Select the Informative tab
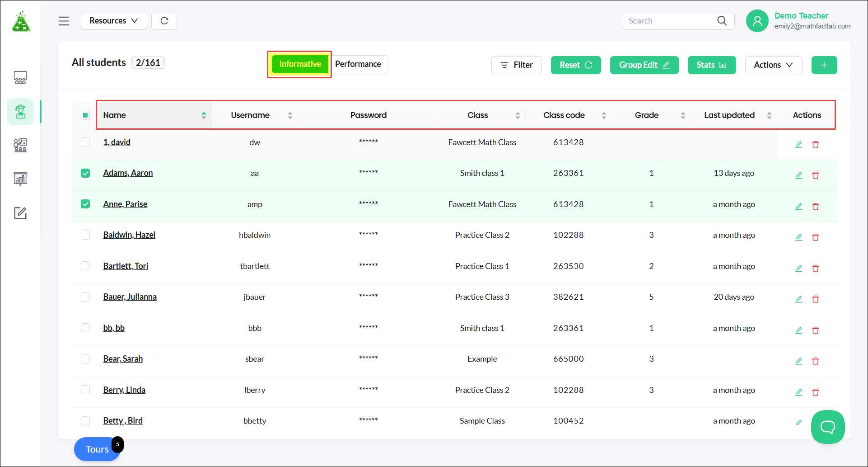The image size is (868, 467). (300, 64)
